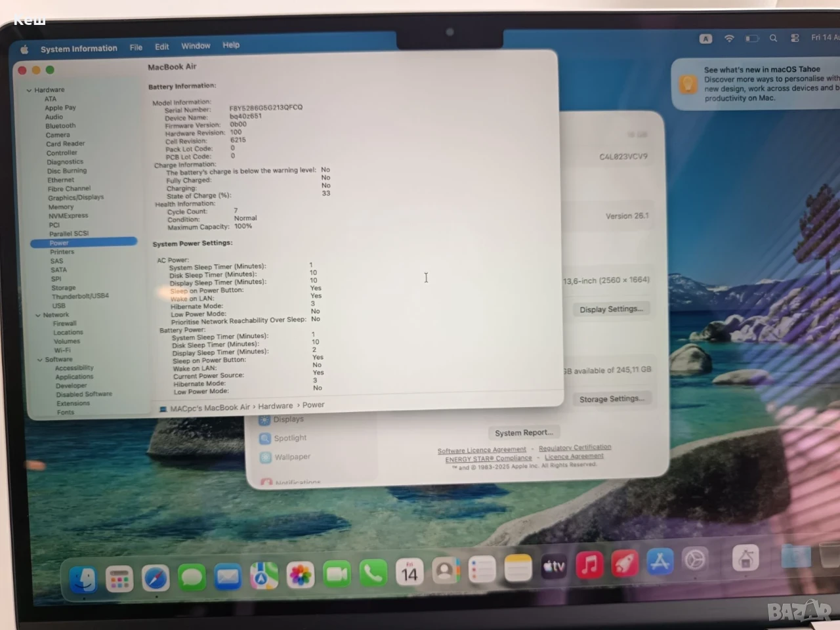Select Memory in the sidebar
Image resolution: width=840 pixels, height=630 pixels.
click(x=61, y=207)
